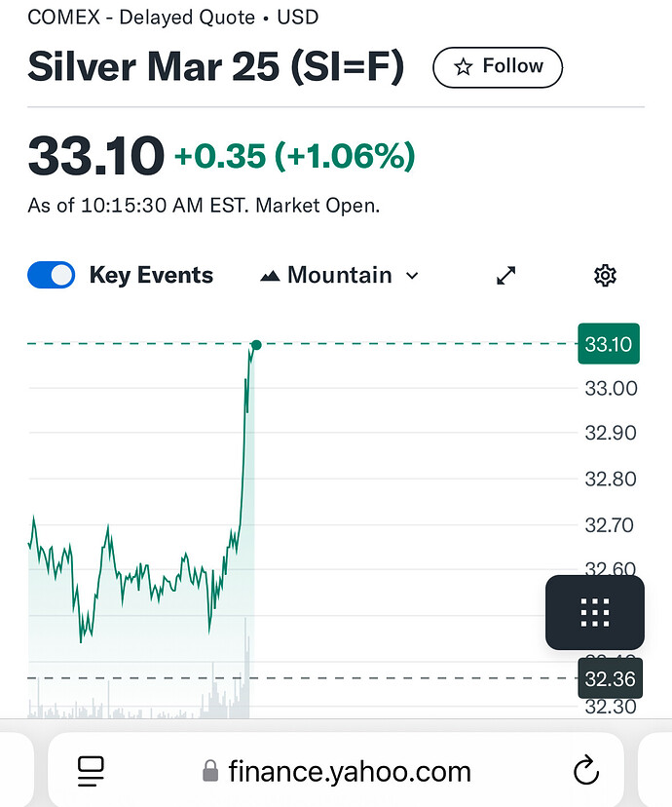Click the current price dot on chart
This screenshot has height=807, width=672.
[x=256, y=345]
